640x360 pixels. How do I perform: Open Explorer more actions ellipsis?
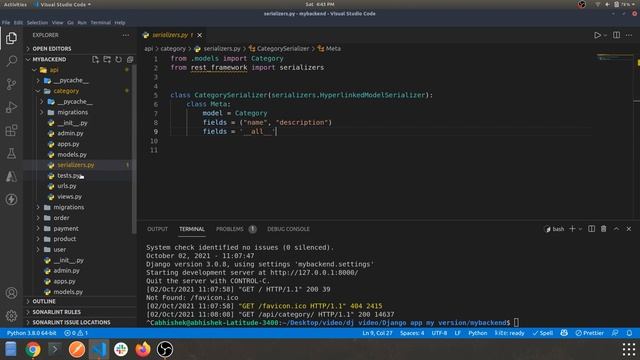pyautogui.click(x=125, y=36)
